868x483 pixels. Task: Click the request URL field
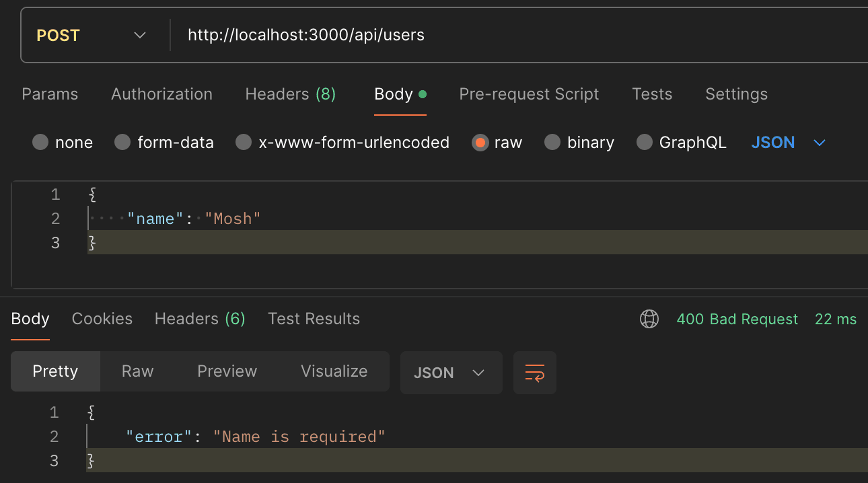(305, 34)
